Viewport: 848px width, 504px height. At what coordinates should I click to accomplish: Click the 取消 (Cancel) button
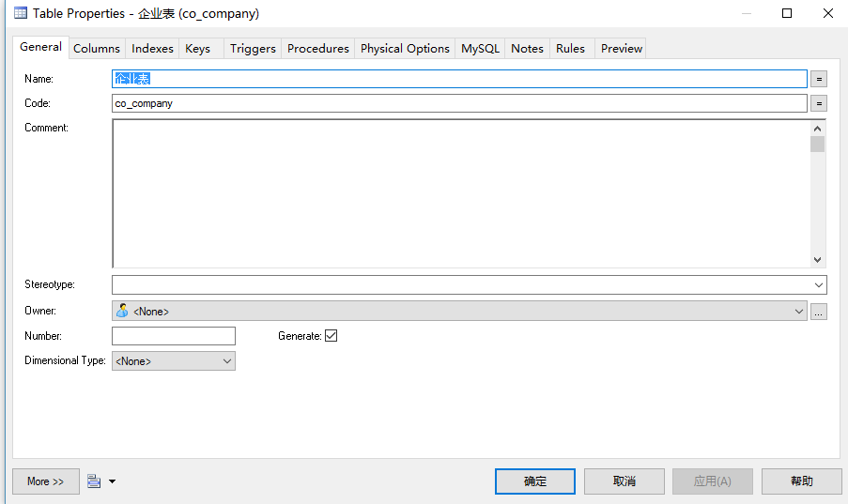[624, 481]
